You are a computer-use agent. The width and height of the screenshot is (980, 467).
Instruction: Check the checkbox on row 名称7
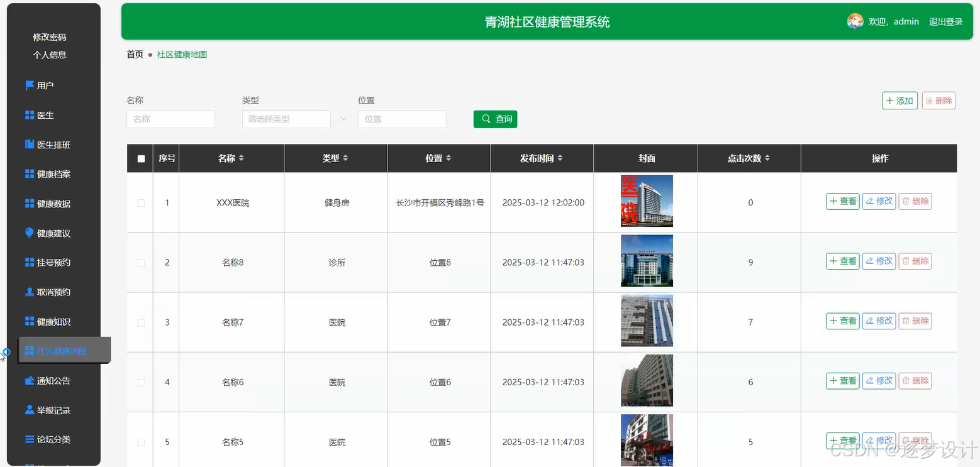140,322
